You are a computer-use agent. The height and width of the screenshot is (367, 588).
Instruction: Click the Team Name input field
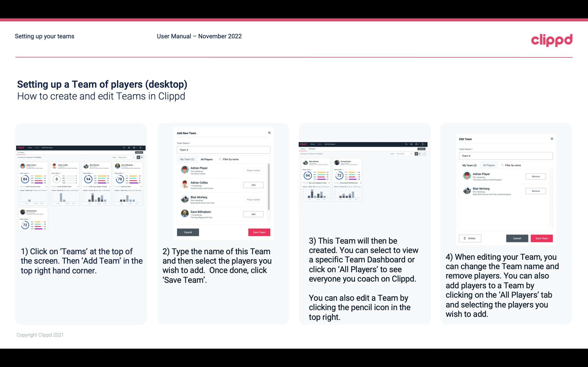coord(223,149)
